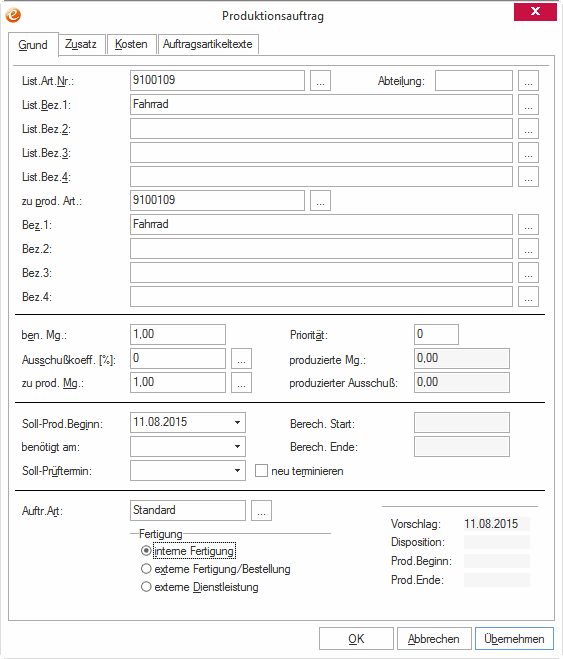Open the Ausschußkoeff. ellipsis button
Viewport: 563px width, 659px height.
241,358
